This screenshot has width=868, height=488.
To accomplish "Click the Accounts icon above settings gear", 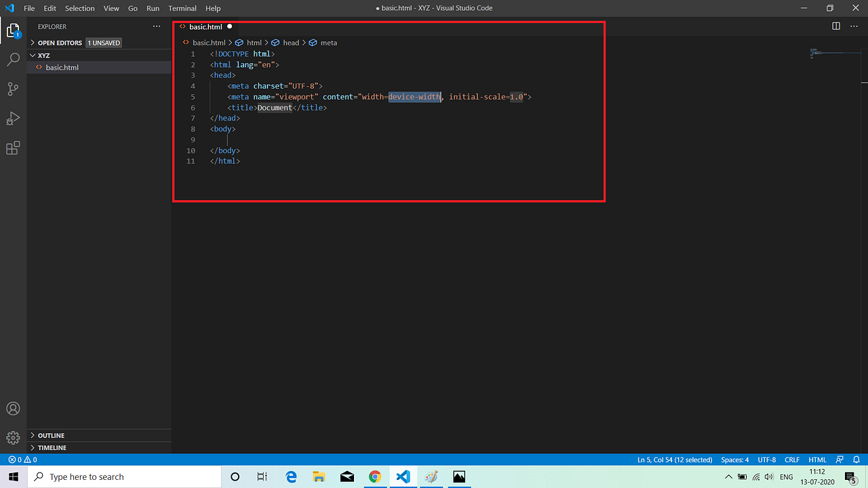I will [13, 408].
